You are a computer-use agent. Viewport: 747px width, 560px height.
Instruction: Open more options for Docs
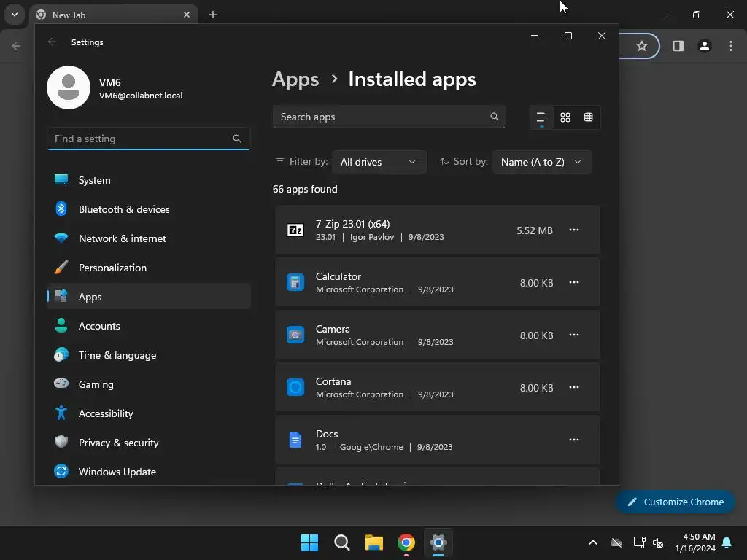(x=574, y=440)
